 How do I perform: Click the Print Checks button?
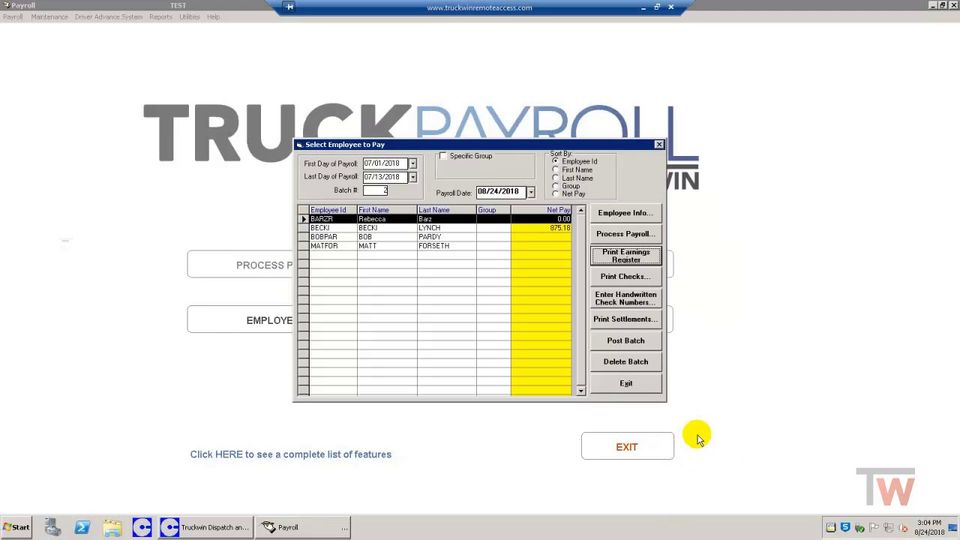pyautogui.click(x=626, y=277)
